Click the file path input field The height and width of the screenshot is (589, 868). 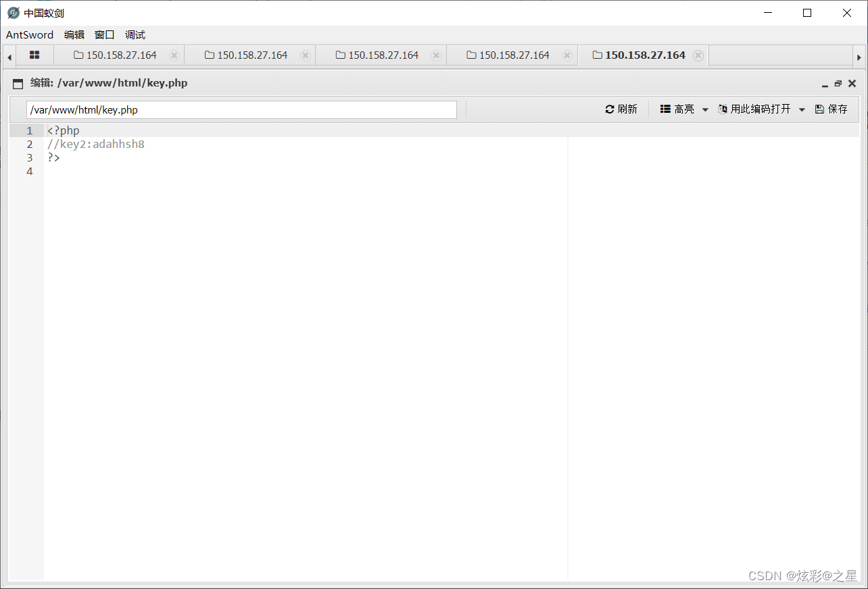point(241,109)
